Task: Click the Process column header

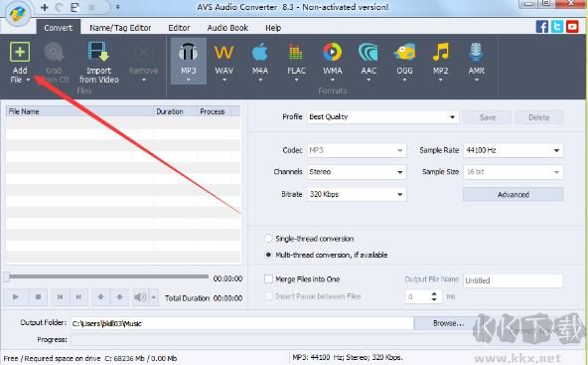Action: coord(215,111)
